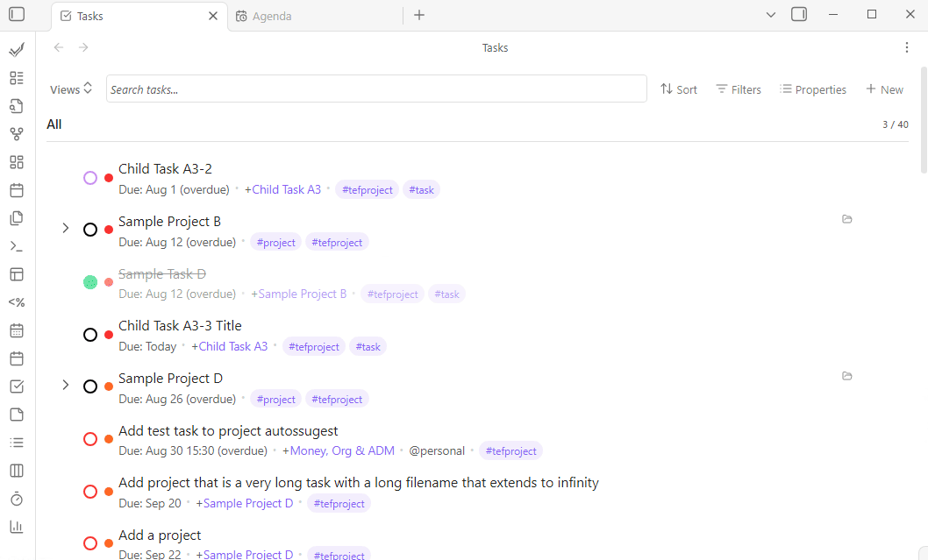928x560 pixels.
Task: Toggle status circle for Add test task
Action: click(x=90, y=439)
